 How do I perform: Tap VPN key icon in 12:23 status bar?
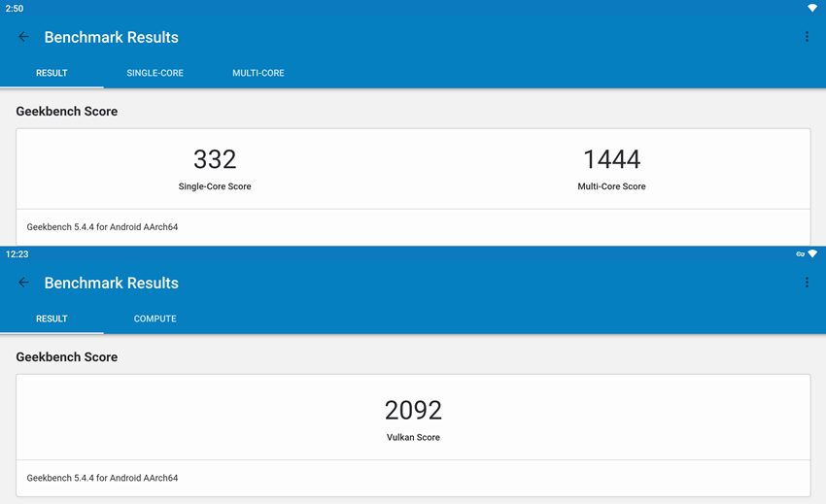click(x=800, y=254)
